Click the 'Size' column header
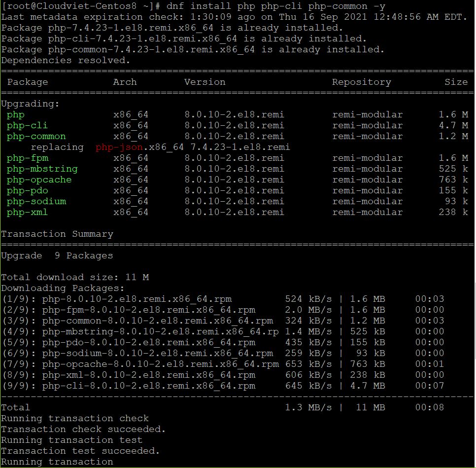Screen dimensions: 476x468 click(x=456, y=82)
